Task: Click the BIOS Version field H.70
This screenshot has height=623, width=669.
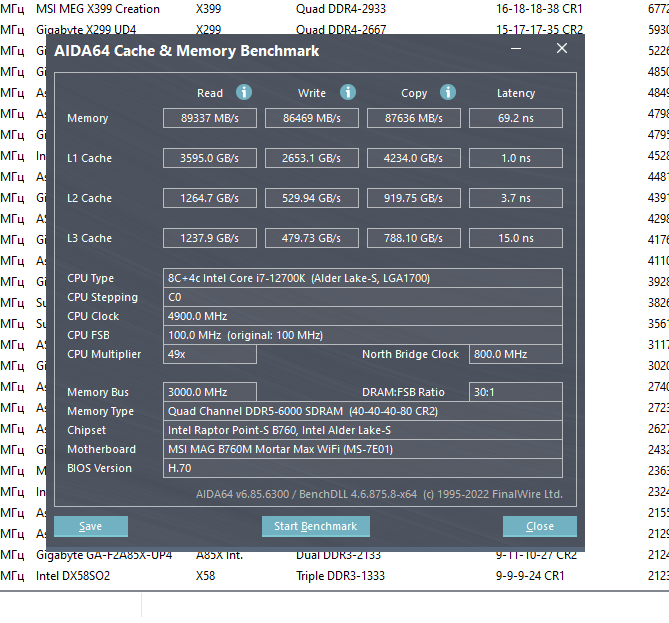Action: tap(363, 468)
